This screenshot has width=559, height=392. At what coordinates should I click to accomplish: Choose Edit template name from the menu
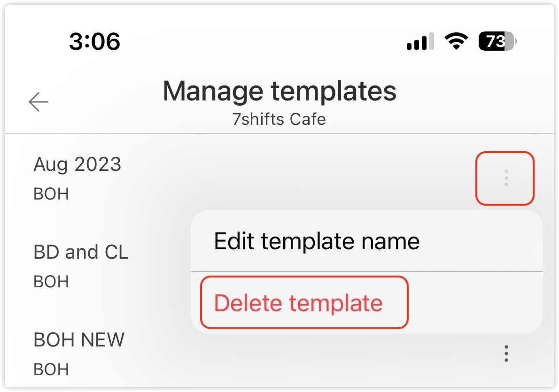point(317,241)
